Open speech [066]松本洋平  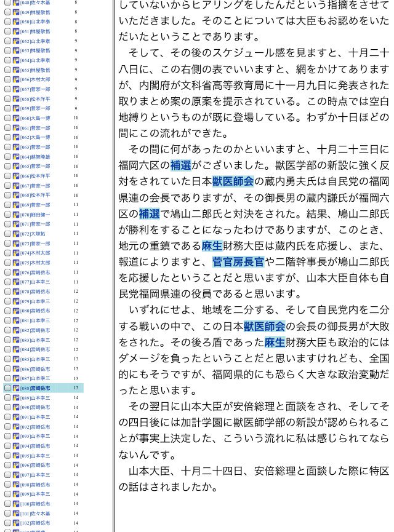pos(35,176)
